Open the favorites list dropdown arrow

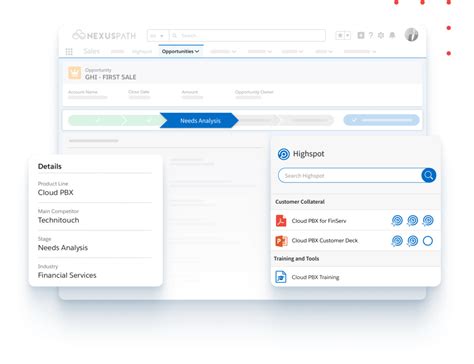pyautogui.click(x=347, y=35)
